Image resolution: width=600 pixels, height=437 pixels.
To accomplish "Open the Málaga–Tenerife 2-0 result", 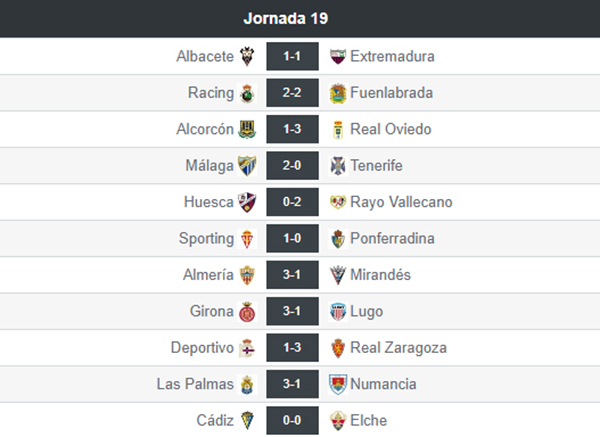I will (x=292, y=166).
